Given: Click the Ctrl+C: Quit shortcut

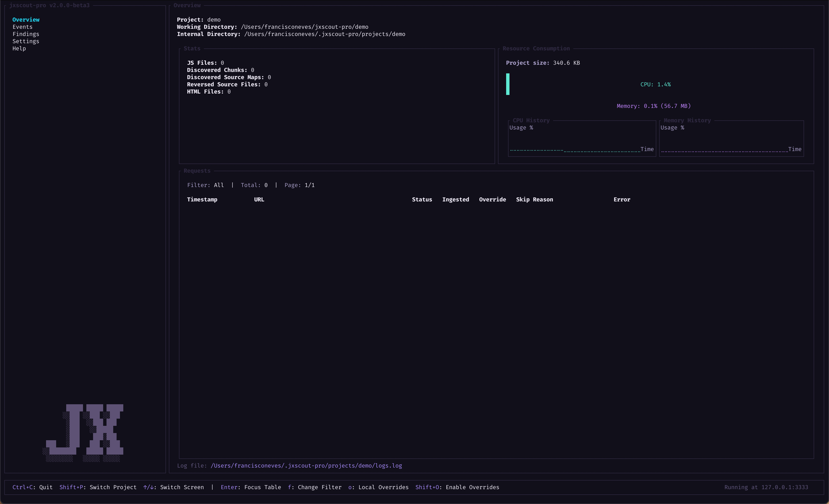Looking at the screenshot, I should [33, 487].
